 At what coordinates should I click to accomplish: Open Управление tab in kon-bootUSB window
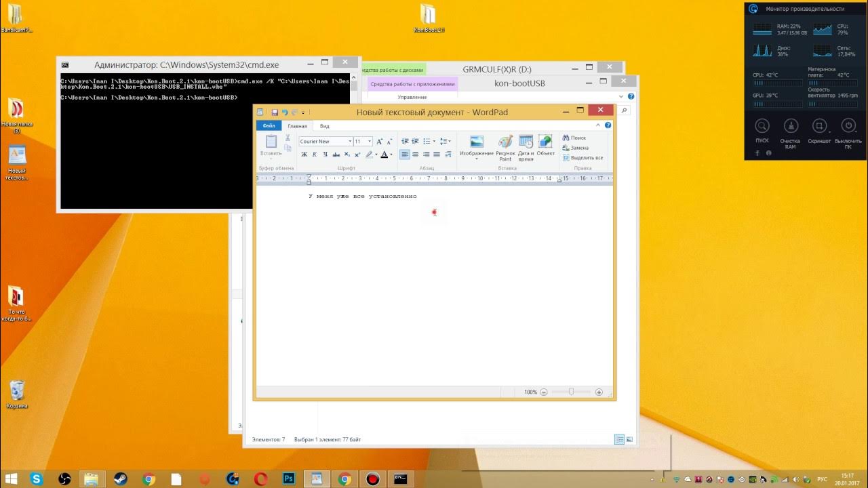(412, 97)
